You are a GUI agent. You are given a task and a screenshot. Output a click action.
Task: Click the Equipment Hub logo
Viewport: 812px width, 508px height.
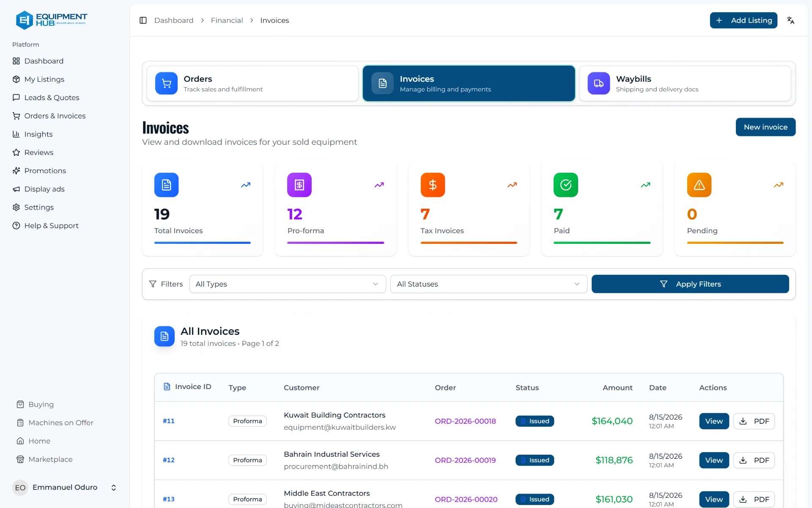tap(51, 20)
